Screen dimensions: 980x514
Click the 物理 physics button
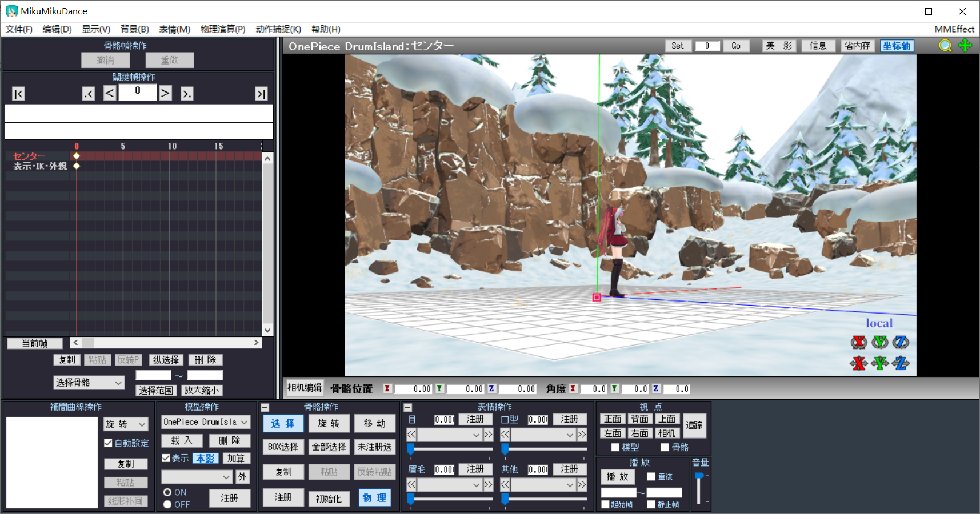374,497
